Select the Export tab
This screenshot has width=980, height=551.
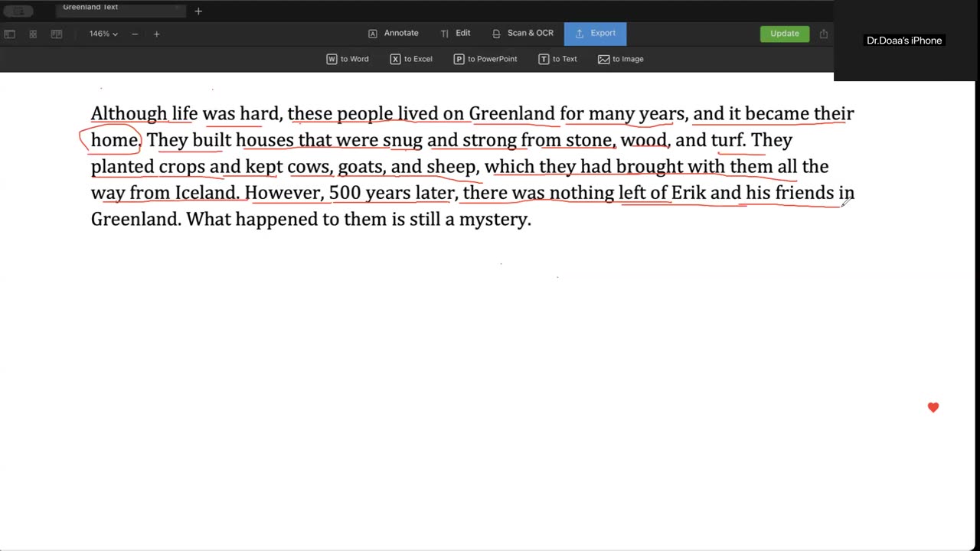click(x=595, y=34)
